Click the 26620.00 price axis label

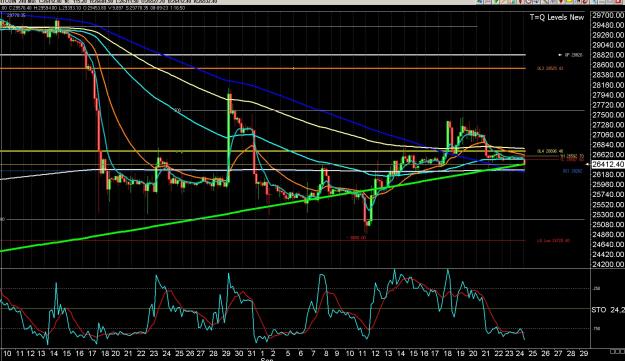tap(608, 155)
